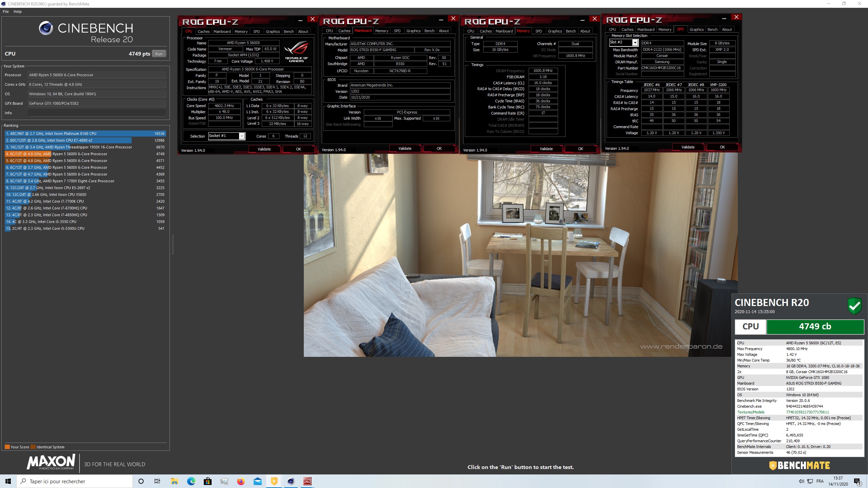868x488 pixels.
Task: Select ranking row 4 with score 4749
Action: pos(85,154)
